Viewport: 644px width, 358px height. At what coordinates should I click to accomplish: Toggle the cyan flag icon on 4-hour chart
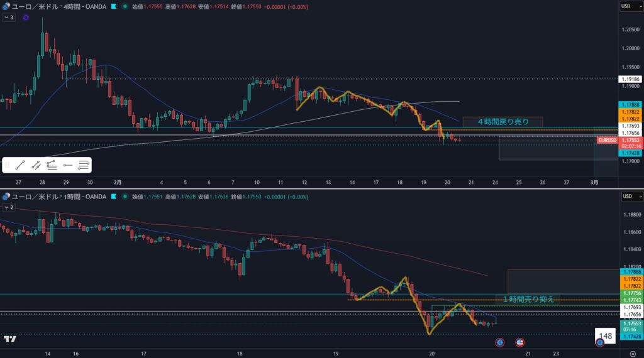[x=113, y=6]
